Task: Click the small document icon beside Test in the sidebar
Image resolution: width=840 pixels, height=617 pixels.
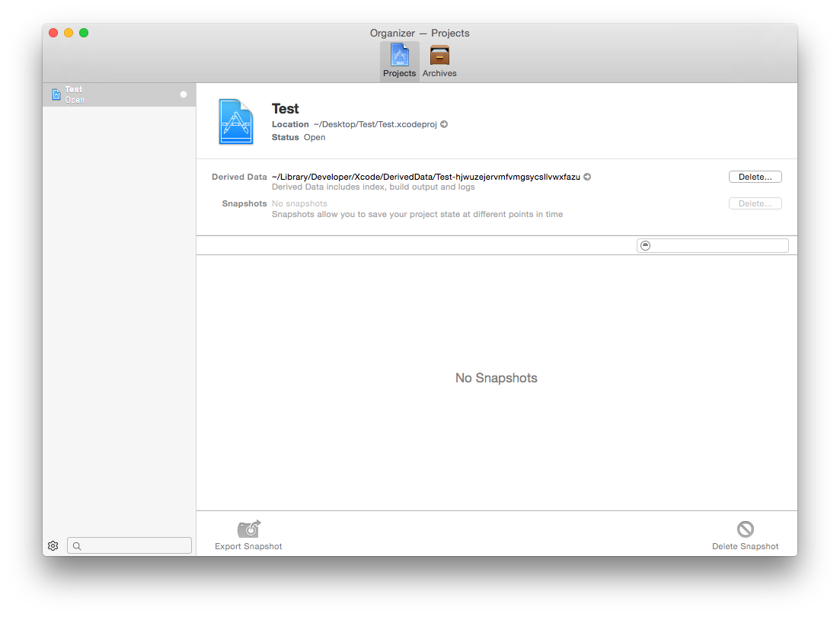Action: pos(56,95)
